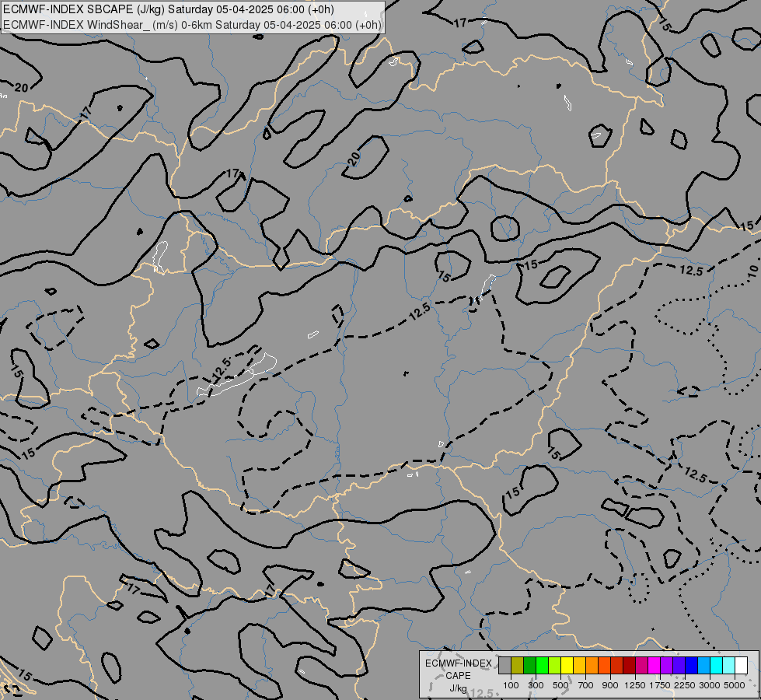Click the ECMWF-INDEX label in the legend
Screen dimensions: 761x700
point(458,663)
